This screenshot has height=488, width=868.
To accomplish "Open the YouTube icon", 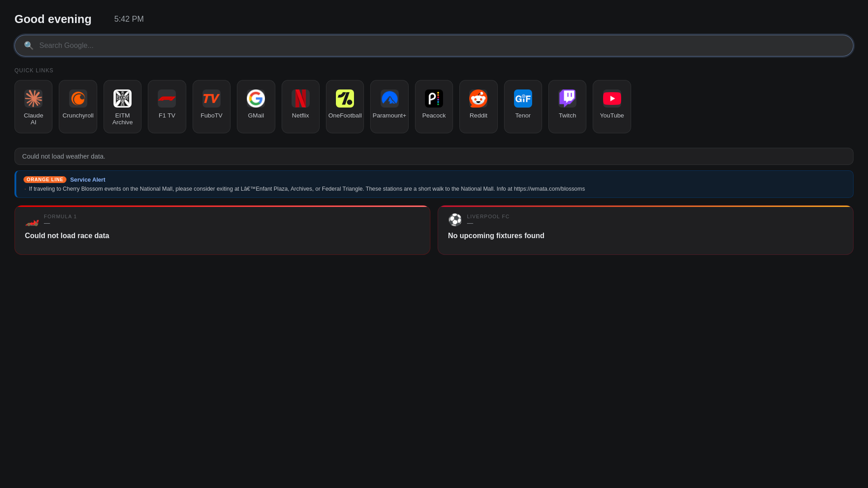I will pyautogui.click(x=612, y=99).
